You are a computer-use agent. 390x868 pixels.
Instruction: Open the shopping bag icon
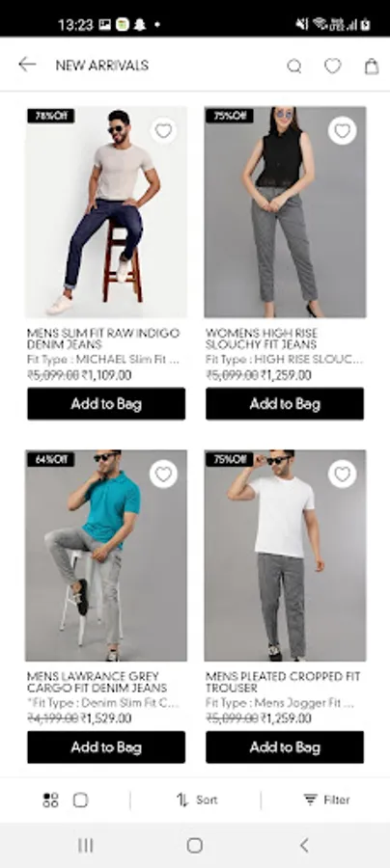point(372,66)
